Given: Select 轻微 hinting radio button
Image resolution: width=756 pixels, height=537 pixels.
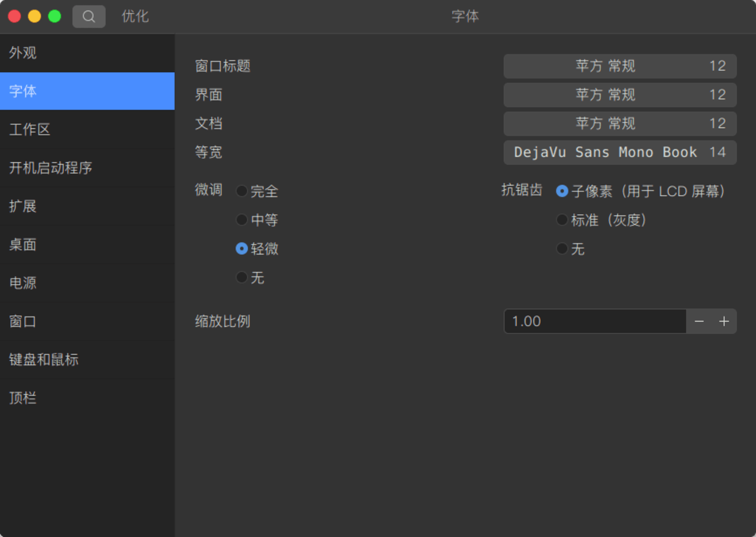Looking at the screenshot, I should [x=257, y=249].
